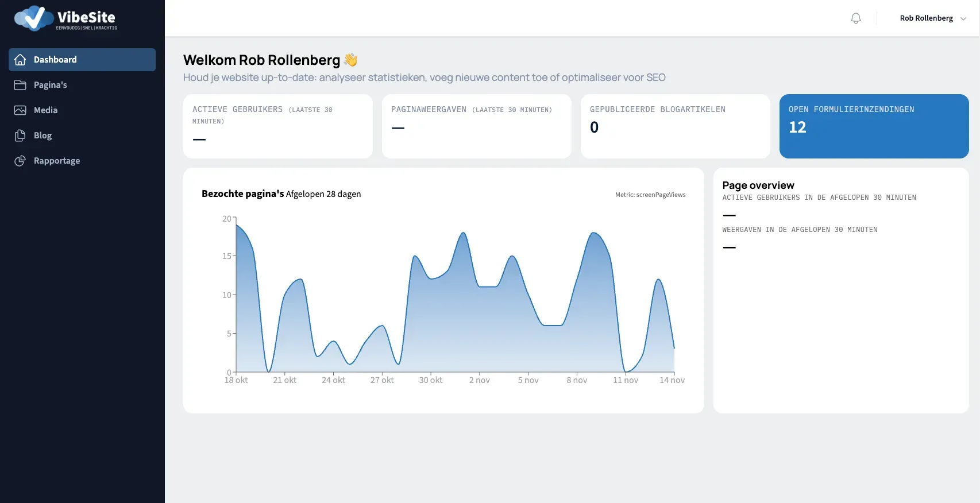This screenshot has width=980, height=503.
Task: Click the Paginaweergaven stats card
Action: (476, 126)
